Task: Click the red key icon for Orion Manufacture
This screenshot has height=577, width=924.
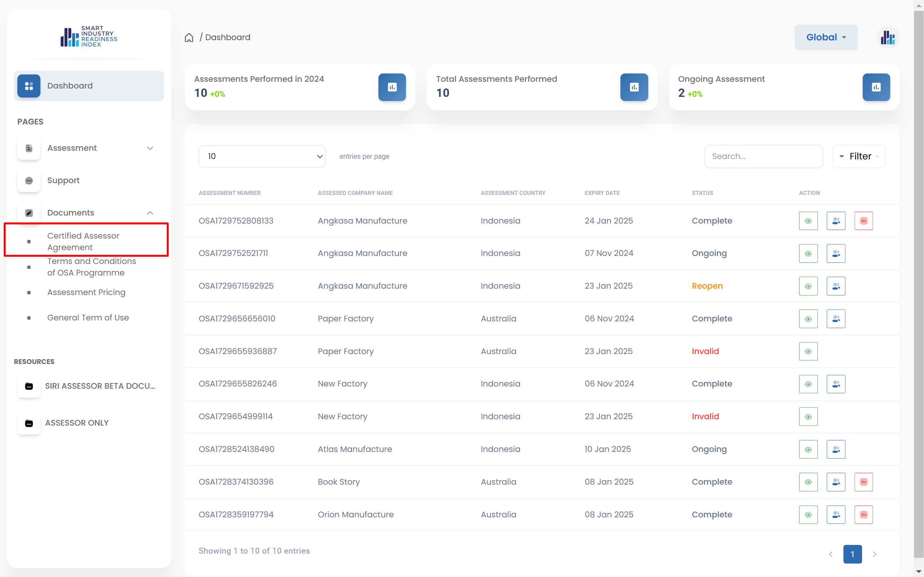Action: click(863, 514)
